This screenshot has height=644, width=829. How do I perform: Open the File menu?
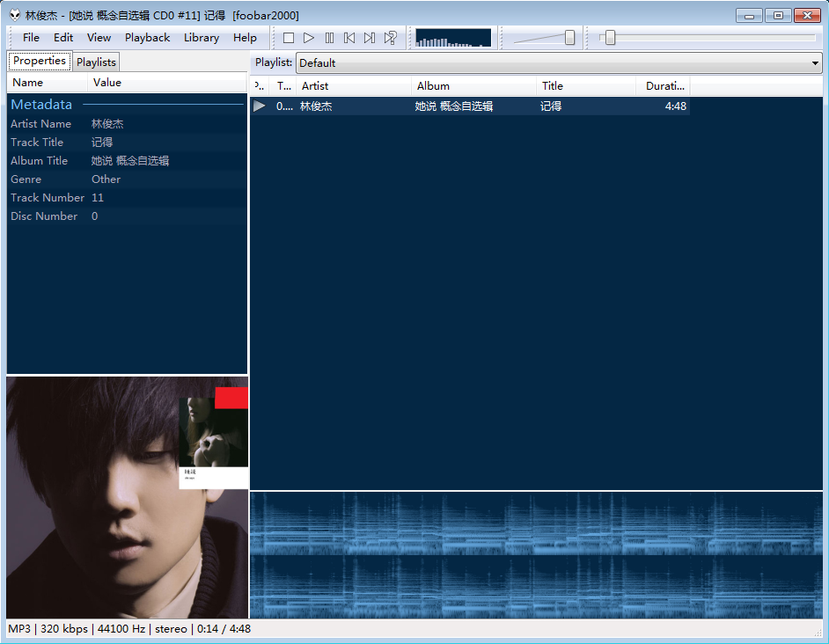point(31,38)
